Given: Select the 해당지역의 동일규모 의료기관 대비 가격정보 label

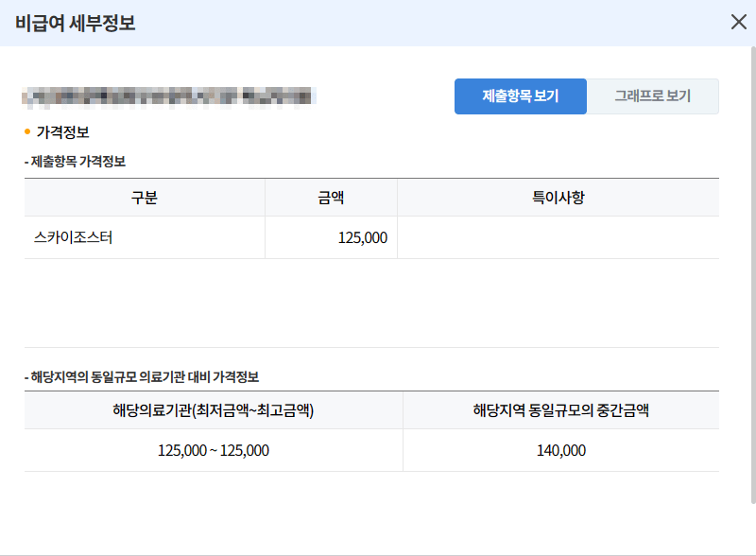Looking at the screenshot, I should pos(142,377).
